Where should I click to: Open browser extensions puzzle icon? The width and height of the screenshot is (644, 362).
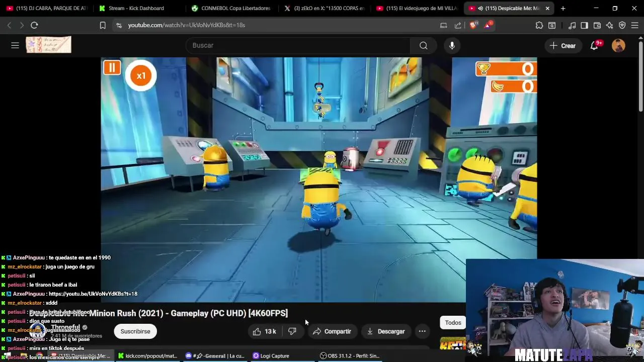click(x=539, y=25)
